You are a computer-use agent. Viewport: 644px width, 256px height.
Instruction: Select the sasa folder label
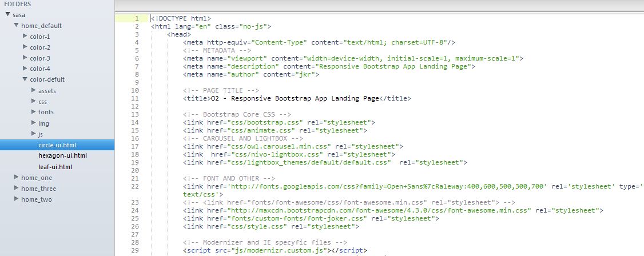(19, 15)
